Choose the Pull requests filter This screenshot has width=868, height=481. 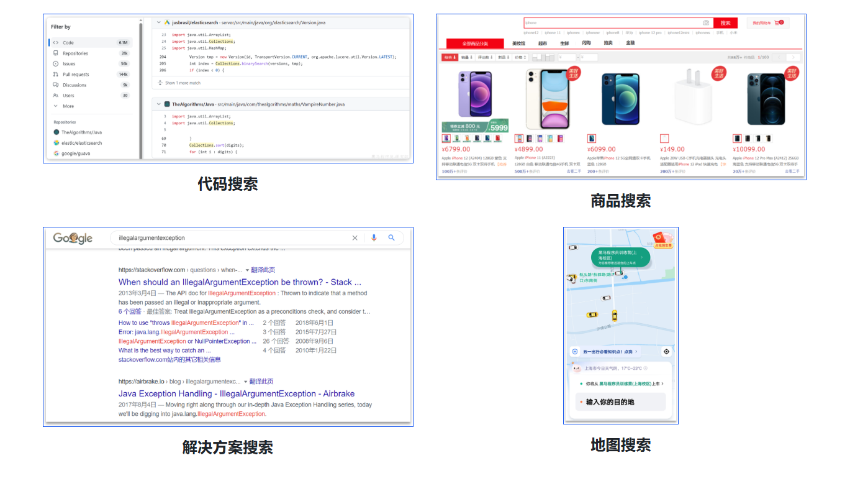91,75
